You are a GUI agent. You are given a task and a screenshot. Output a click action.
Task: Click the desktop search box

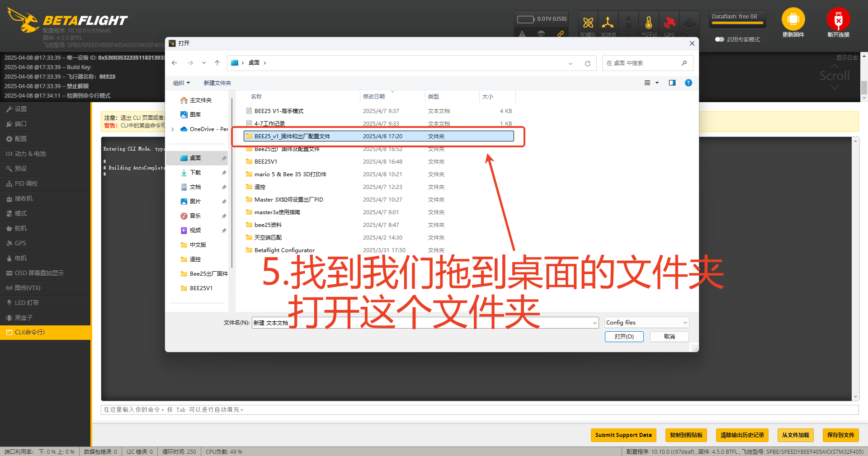(x=647, y=63)
